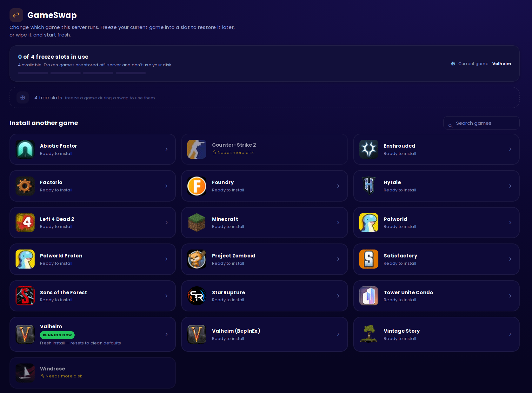
Task: Click the Vintage Story tree icon
Action: pos(369,334)
